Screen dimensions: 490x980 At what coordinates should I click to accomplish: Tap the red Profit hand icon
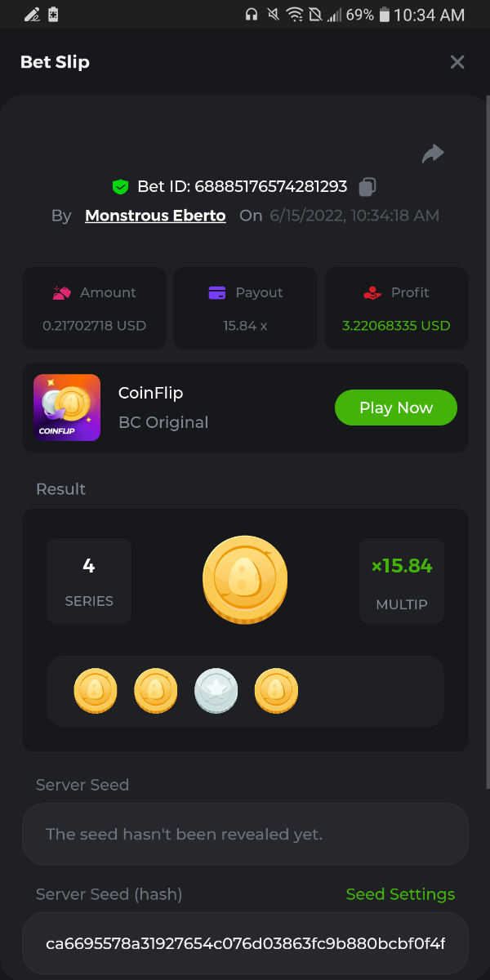tap(372, 292)
